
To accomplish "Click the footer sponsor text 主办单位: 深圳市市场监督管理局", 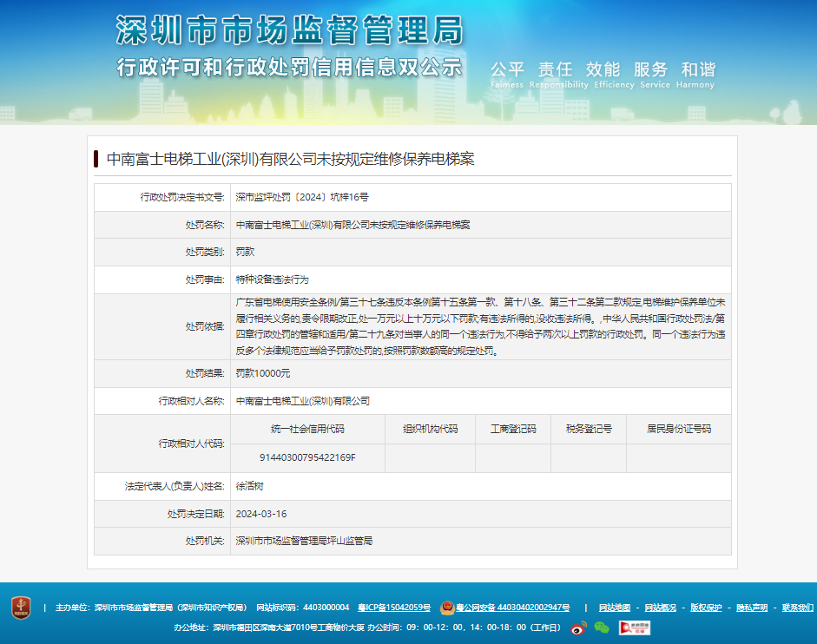I will (114, 608).
